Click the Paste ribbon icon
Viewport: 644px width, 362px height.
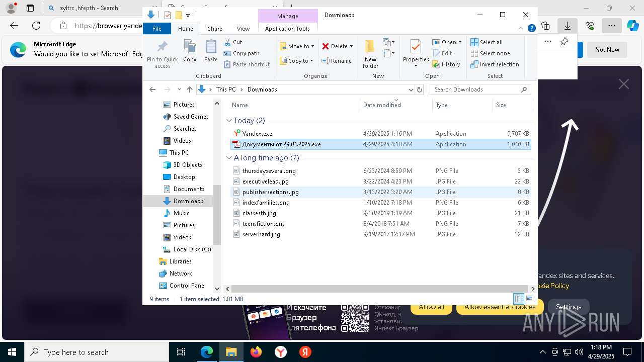click(x=211, y=51)
